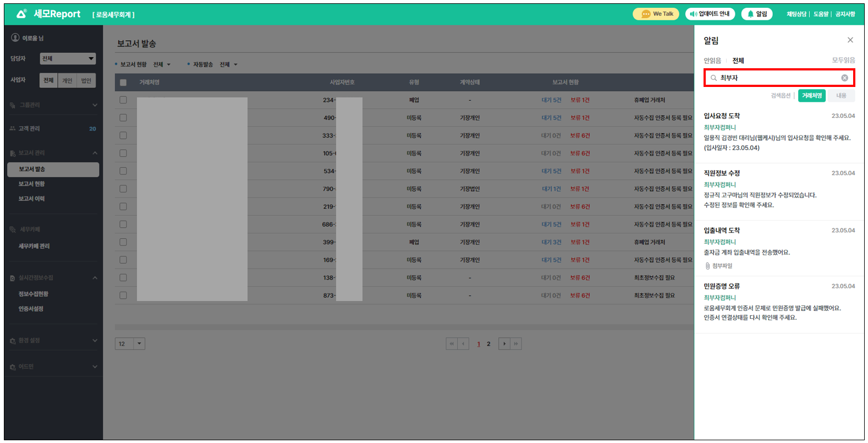
Task: Open the 보고서 현황 filter dropdown
Action: tap(162, 65)
